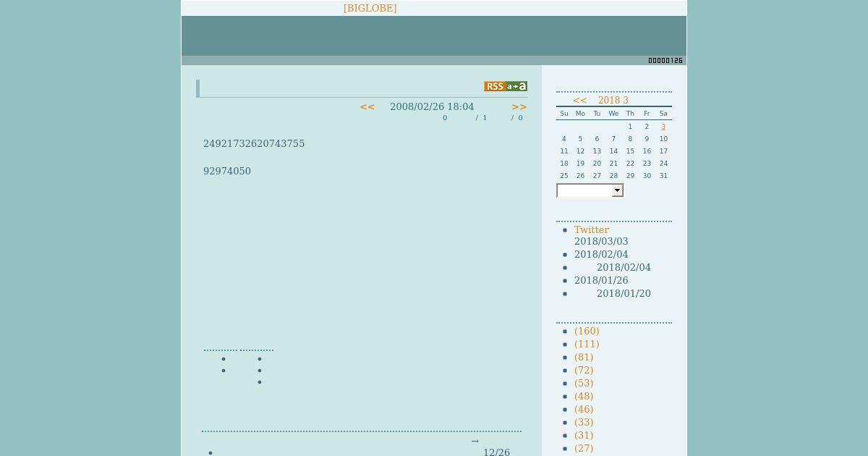Open the category with (72) entries
The height and width of the screenshot is (456, 868).
click(584, 370)
